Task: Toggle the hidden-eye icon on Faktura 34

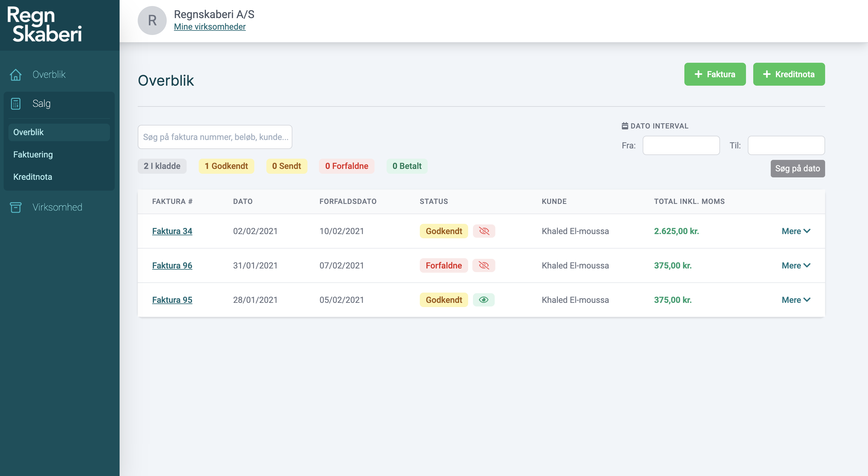Action: pos(484,231)
